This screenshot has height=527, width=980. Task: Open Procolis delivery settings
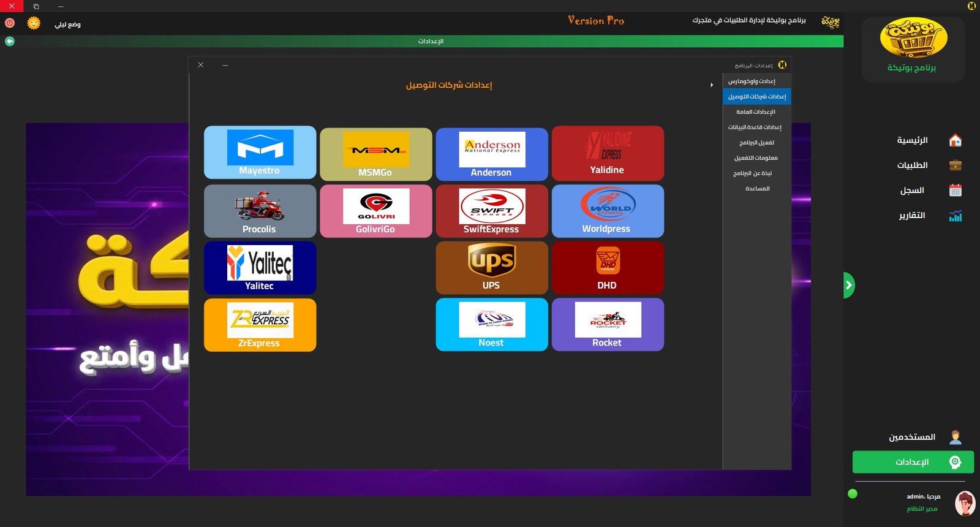pos(260,211)
